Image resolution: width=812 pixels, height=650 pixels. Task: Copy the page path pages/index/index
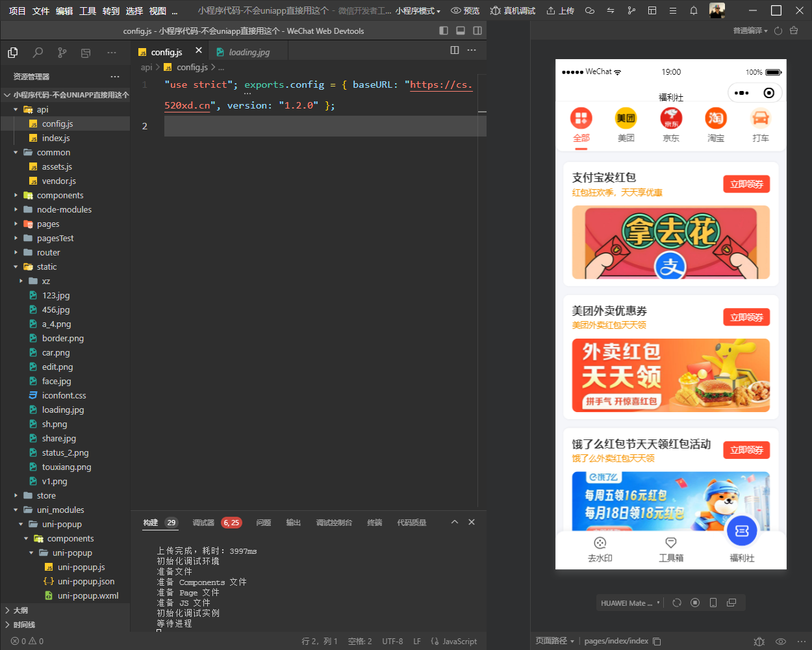pyautogui.click(x=657, y=641)
